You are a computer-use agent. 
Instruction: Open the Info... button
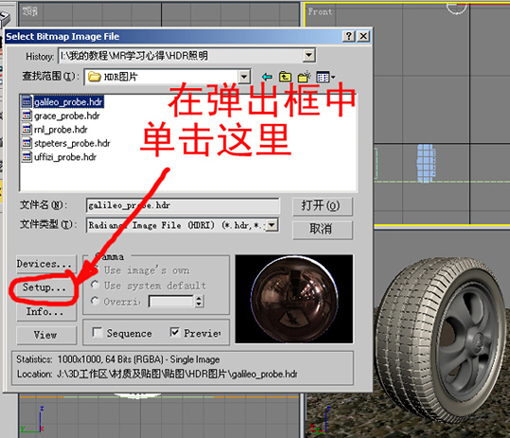coord(46,312)
